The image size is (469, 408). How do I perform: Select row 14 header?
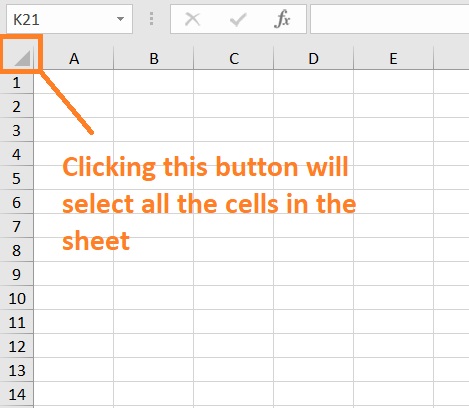pyautogui.click(x=17, y=394)
